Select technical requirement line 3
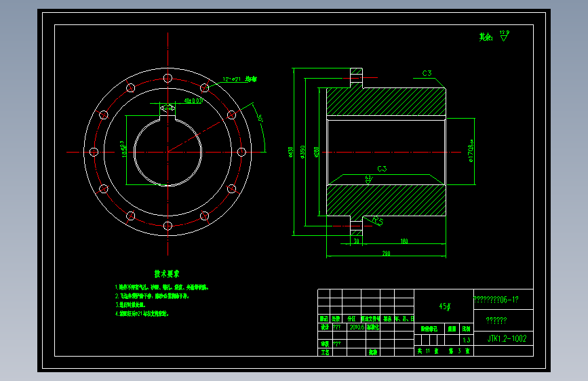The width and height of the screenshot is (588, 381). coord(130,305)
